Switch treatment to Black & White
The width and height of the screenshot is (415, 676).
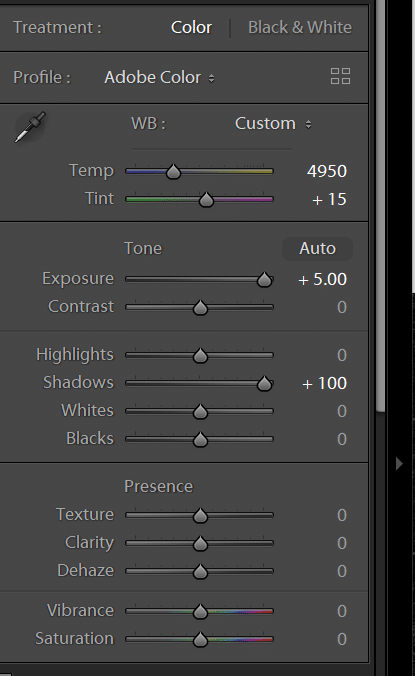click(x=300, y=28)
